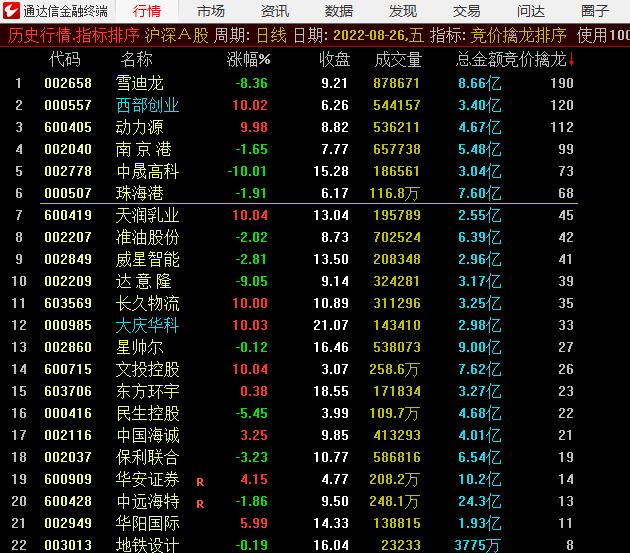
Task: Select stock 达意隆
Action: (143, 281)
